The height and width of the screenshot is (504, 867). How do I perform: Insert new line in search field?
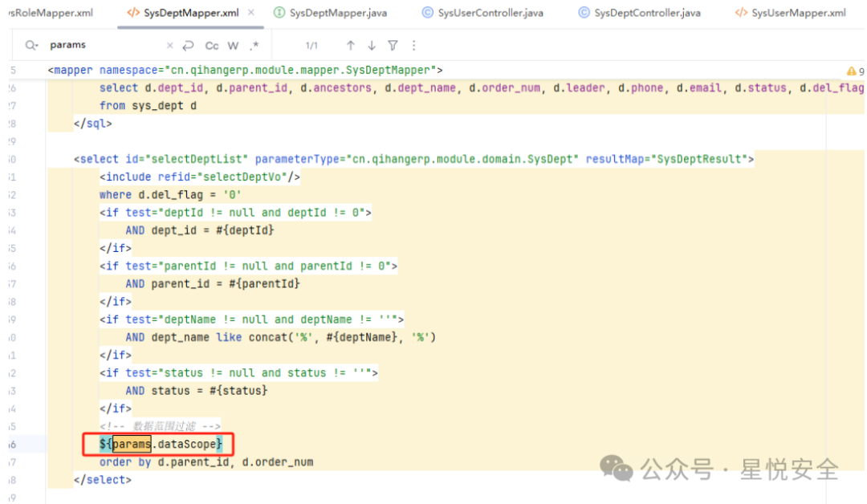[x=189, y=45]
